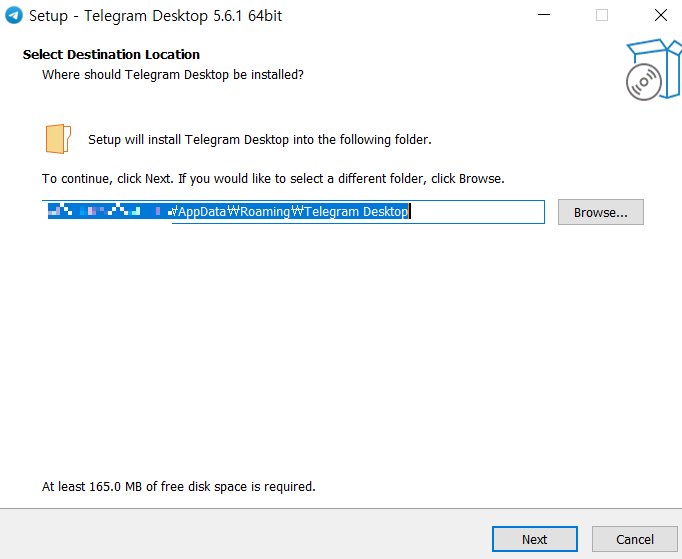Click inside the destination folder path field
This screenshot has height=559, width=682.
click(x=293, y=212)
